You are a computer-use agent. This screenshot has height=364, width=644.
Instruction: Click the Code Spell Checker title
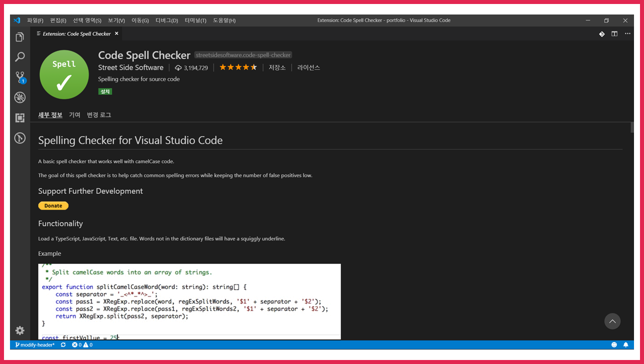click(144, 55)
